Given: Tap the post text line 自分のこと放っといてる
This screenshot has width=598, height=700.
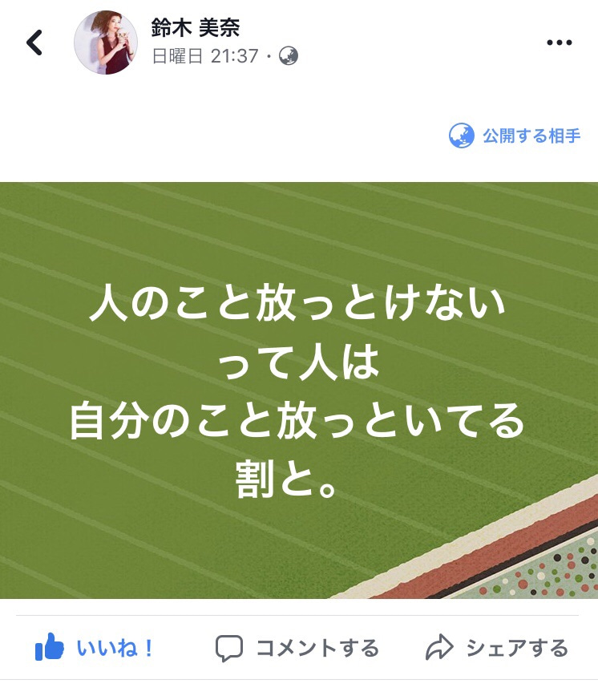Looking at the screenshot, I should [x=297, y=420].
